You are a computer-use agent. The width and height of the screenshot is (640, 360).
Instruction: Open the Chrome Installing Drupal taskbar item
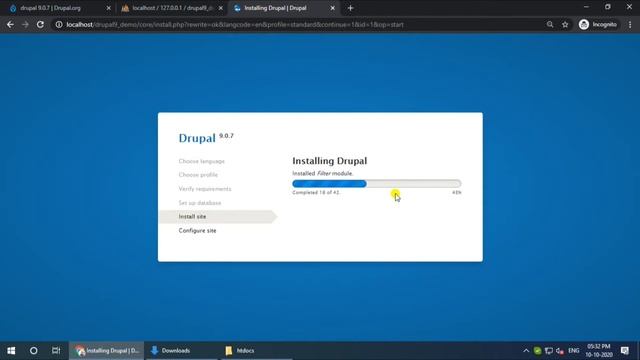point(107,351)
